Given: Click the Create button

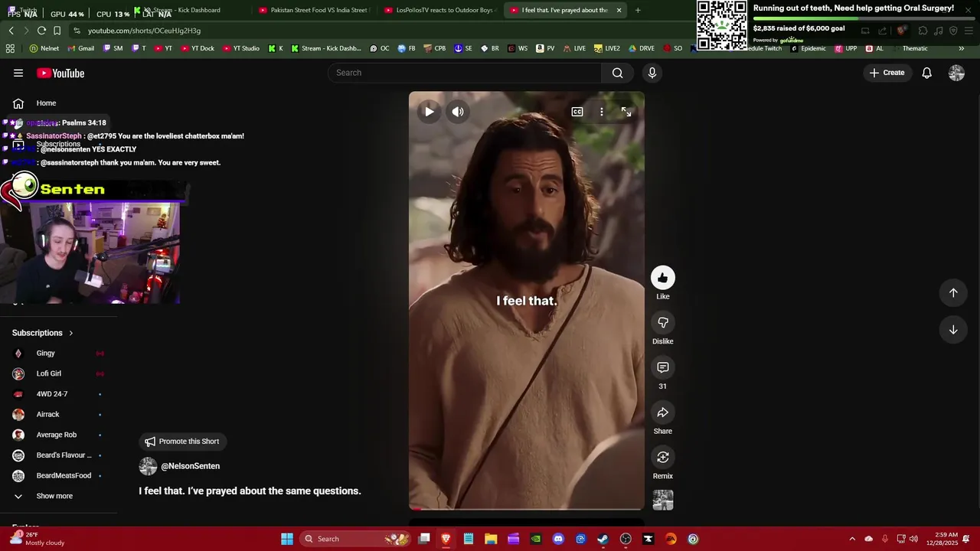Looking at the screenshot, I should point(887,73).
